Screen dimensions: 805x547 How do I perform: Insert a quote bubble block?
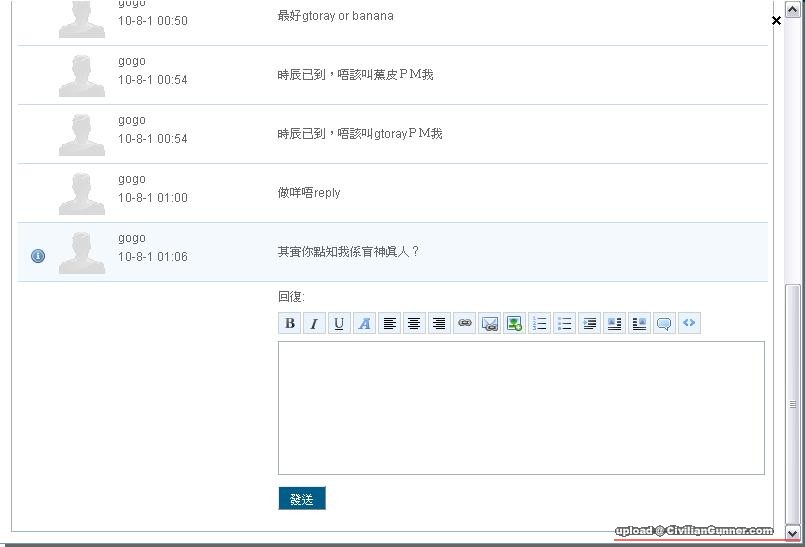coord(664,323)
